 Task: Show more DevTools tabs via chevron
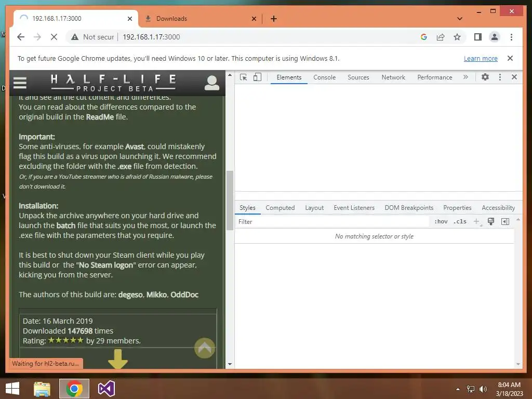point(465,77)
